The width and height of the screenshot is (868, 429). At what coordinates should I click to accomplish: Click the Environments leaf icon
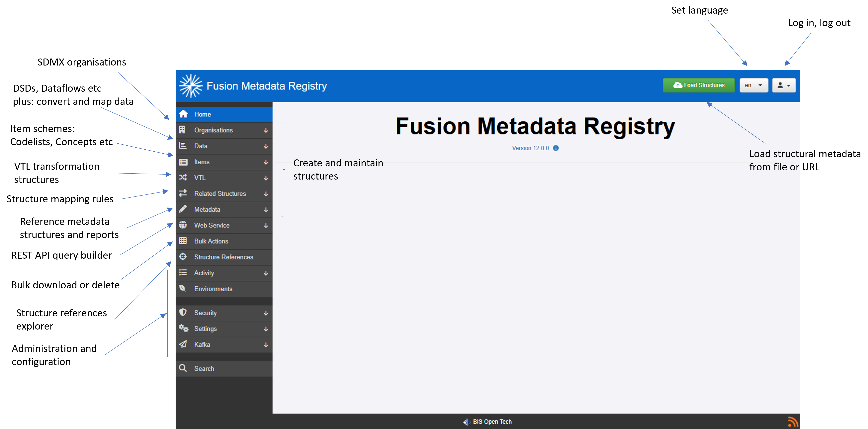183,288
